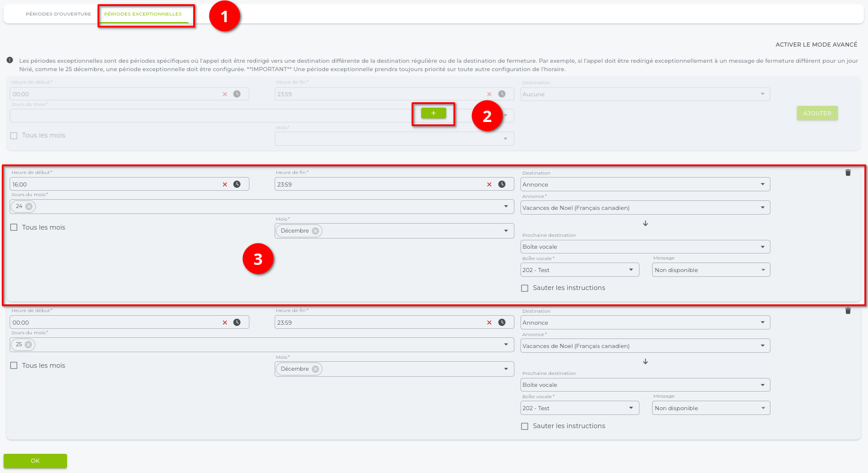Delete the December 25 exceptional period
Screen dimensions: 868x473
pyautogui.click(x=848, y=311)
